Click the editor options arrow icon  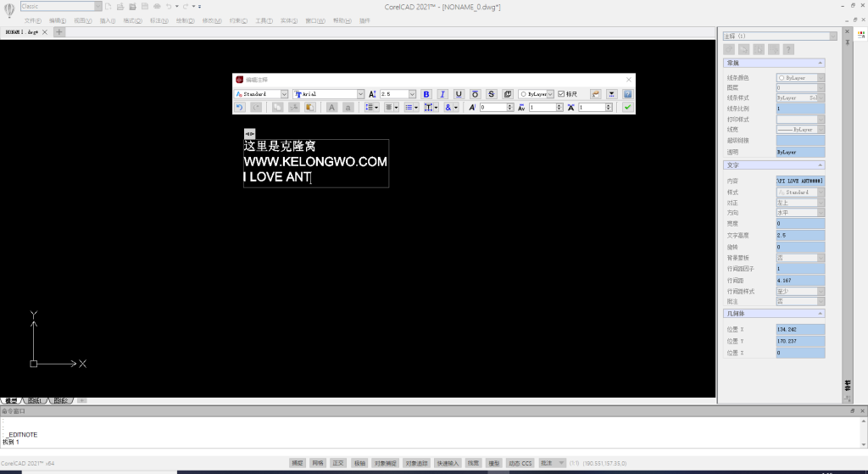611,94
